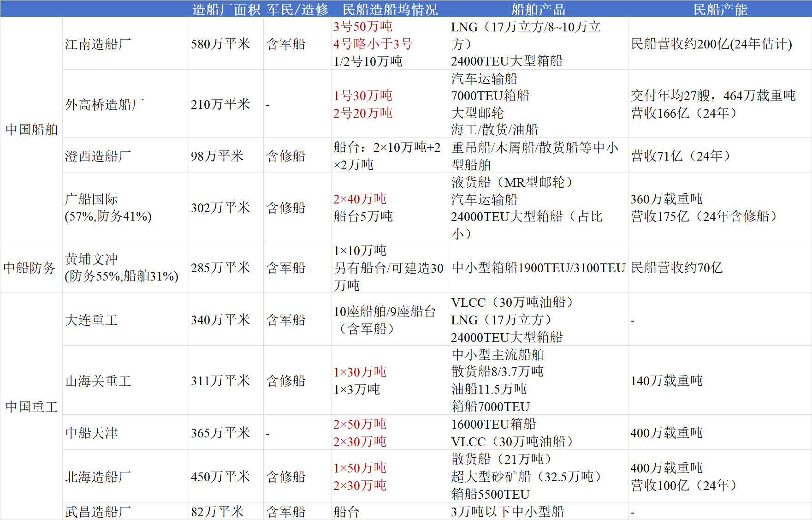The height and width of the screenshot is (520, 812).
Task: Click the red text 1×50万吨
Action: pos(360,468)
